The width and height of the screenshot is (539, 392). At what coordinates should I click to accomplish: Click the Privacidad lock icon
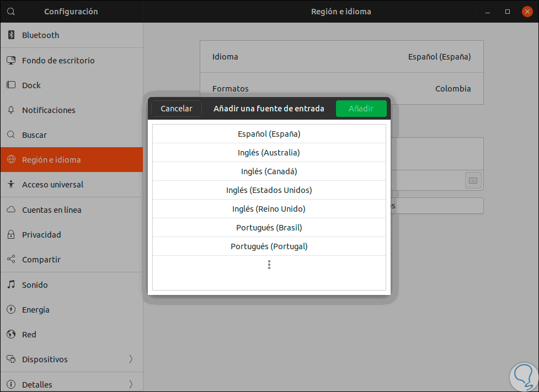tap(11, 235)
